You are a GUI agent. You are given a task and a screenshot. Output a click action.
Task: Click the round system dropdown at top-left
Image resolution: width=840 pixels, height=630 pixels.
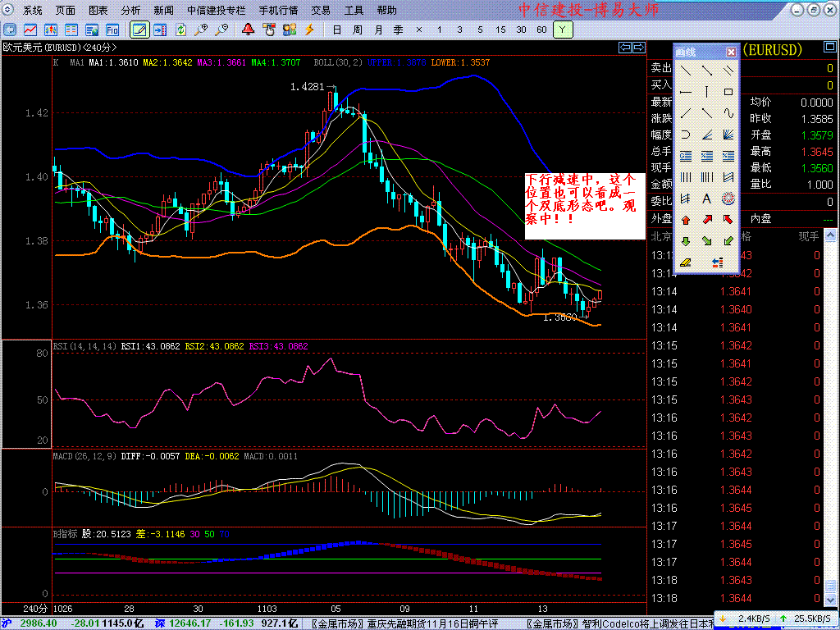[9, 11]
